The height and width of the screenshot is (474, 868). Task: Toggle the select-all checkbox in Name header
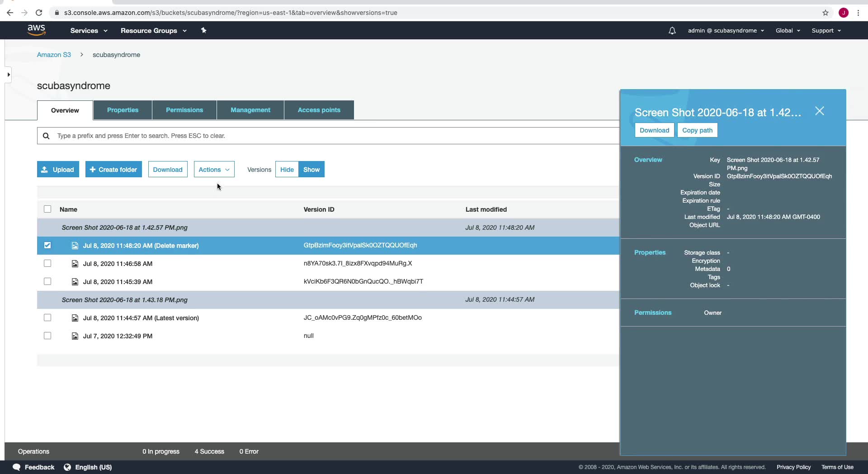click(47, 209)
